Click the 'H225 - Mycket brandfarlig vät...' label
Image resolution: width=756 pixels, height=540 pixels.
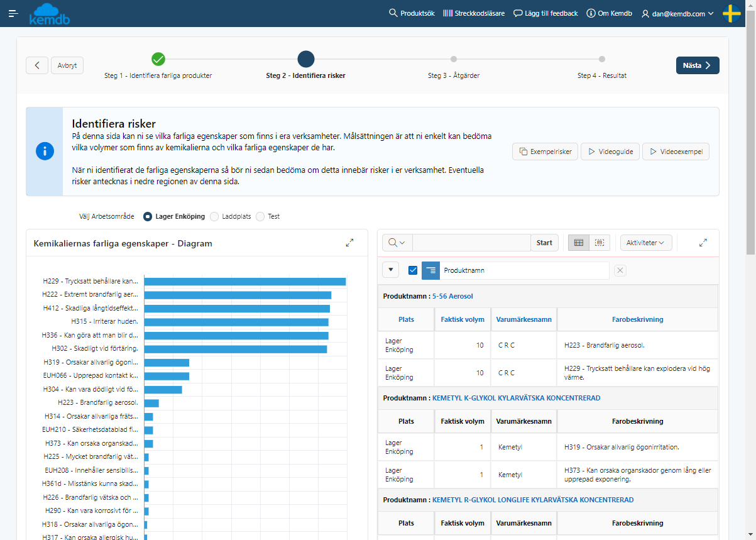91,456
